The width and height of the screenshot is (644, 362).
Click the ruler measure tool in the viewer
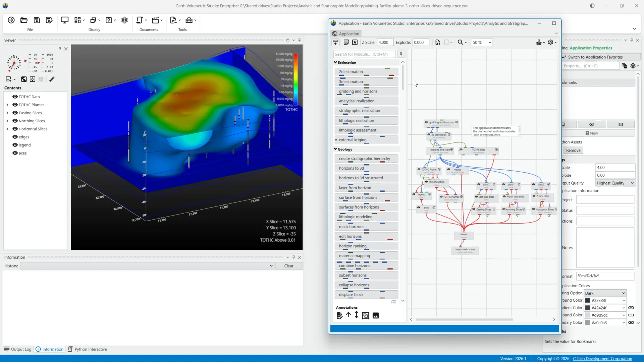tap(52, 79)
